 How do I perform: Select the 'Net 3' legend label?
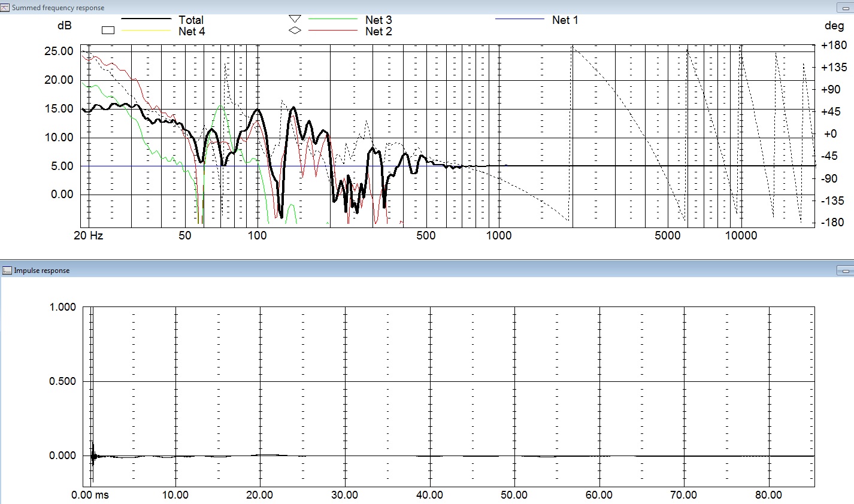tap(378, 20)
